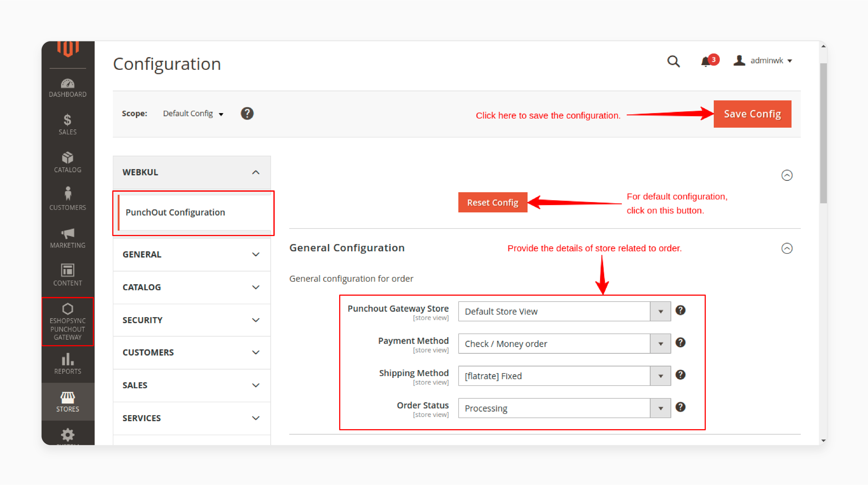Expand the CUSTOMERS config section
The width and height of the screenshot is (868, 485).
pos(192,352)
